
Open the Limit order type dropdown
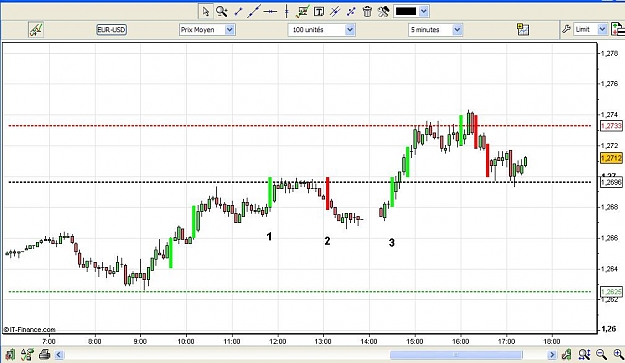click(x=590, y=29)
